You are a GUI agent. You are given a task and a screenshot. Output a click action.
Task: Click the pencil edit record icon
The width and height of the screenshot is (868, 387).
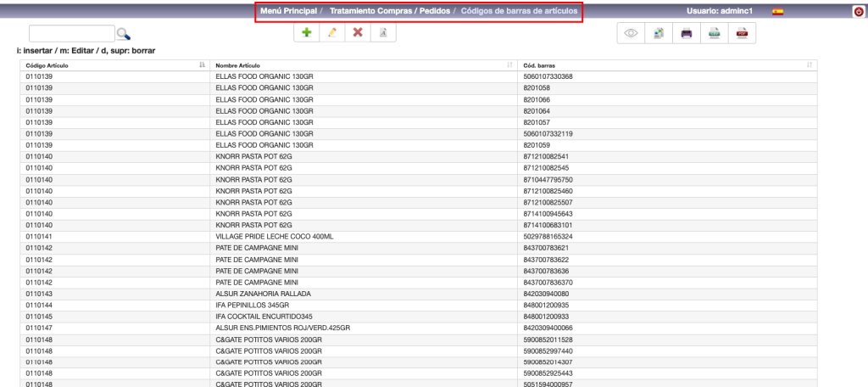pyautogui.click(x=332, y=32)
